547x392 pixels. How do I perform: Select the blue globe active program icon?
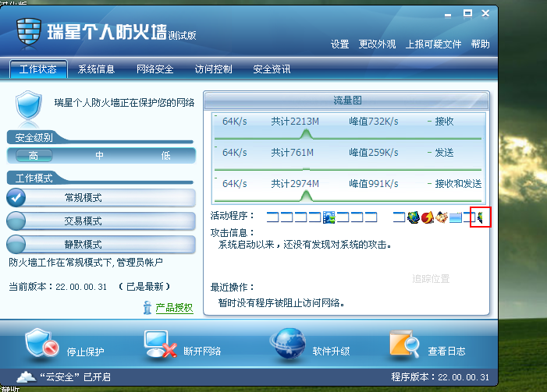tap(414, 217)
